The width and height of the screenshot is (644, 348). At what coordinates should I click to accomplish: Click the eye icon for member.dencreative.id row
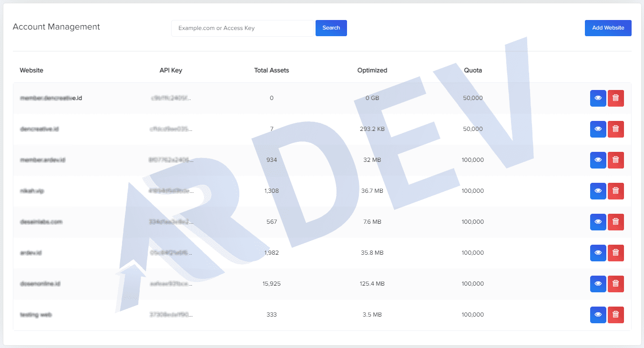click(598, 98)
